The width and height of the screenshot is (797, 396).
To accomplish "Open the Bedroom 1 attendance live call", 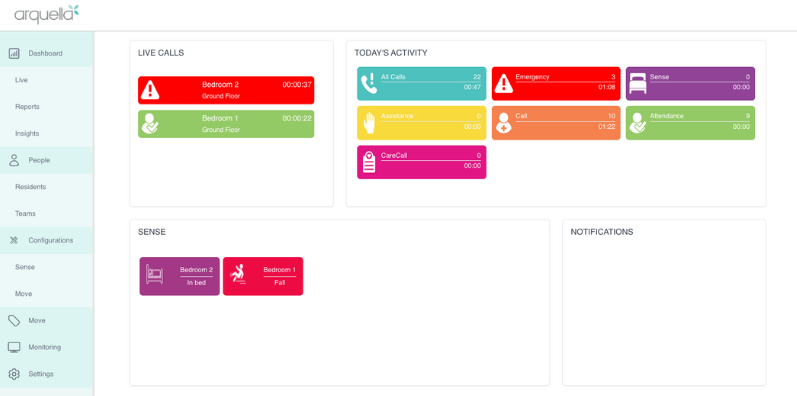I will 226,124.
